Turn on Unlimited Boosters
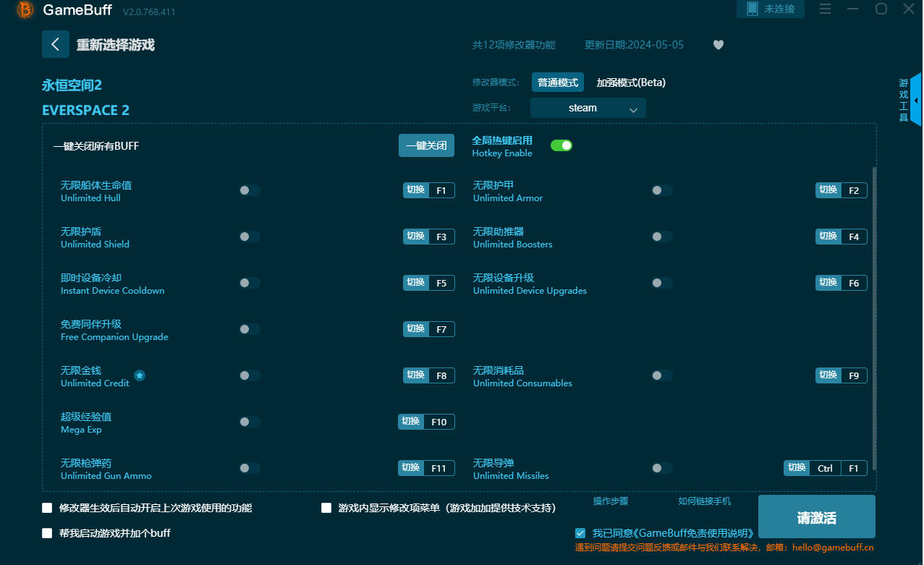The image size is (924, 565). (x=662, y=237)
